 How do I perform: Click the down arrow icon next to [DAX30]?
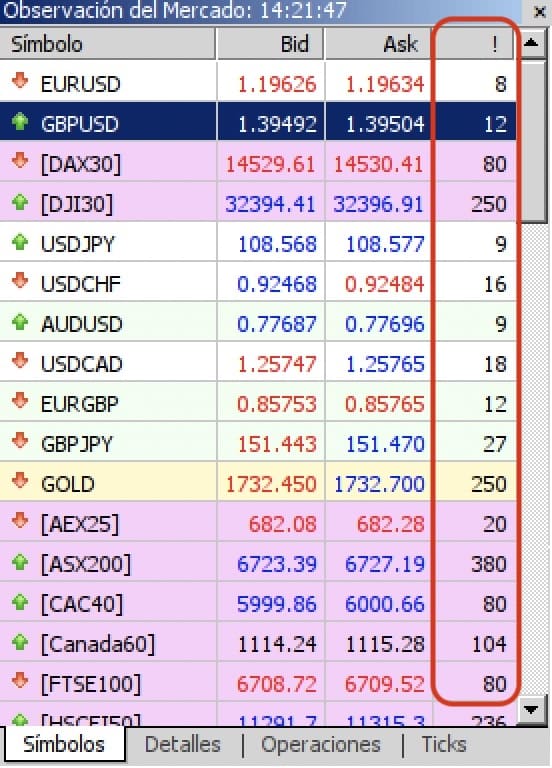click(20, 161)
